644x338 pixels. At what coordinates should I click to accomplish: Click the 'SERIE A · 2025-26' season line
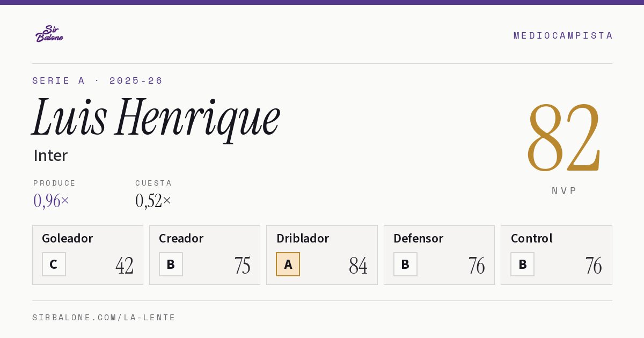click(x=98, y=80)
